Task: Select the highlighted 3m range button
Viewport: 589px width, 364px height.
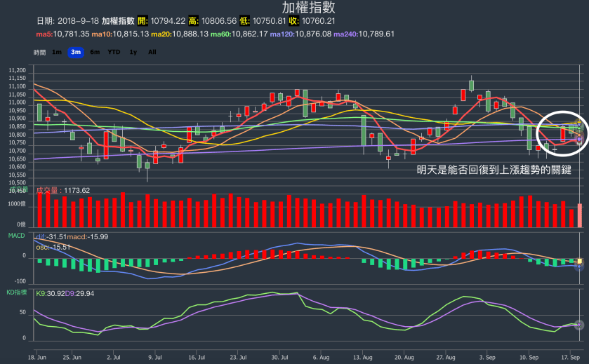Action: pos(76,52)
